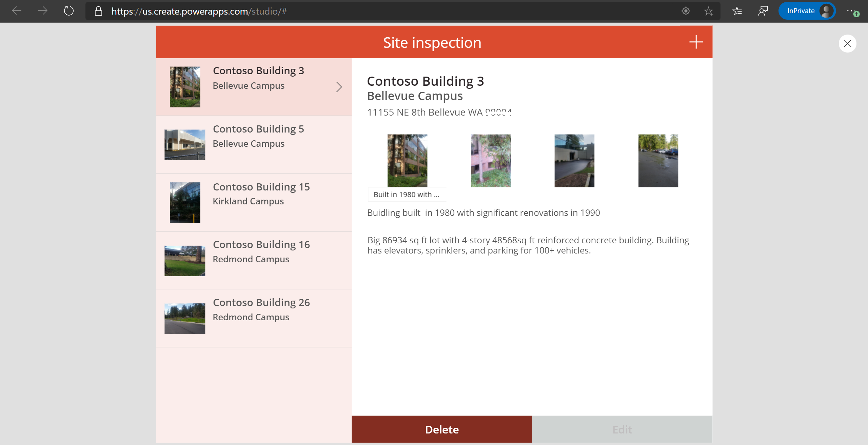Click the 'Built in 1980 with ...' caption
Viewport: 868px width, 445px height.
click(x=407, y=195)
